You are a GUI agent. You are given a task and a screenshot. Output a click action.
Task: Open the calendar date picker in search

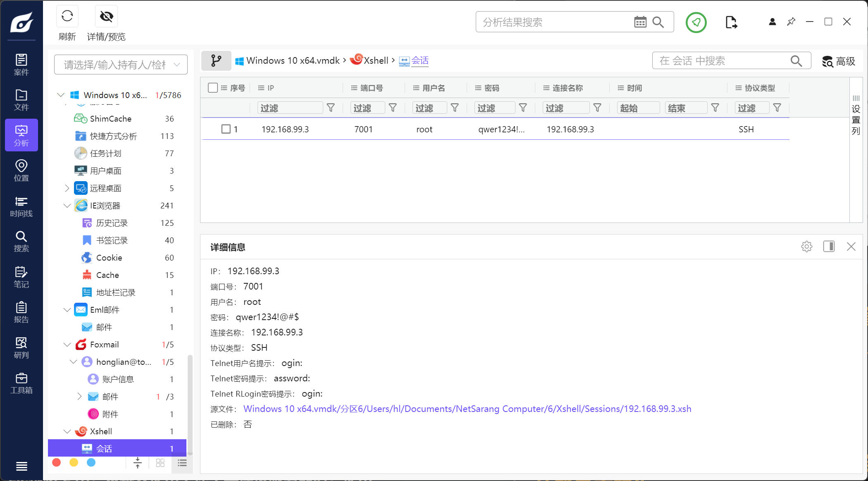pos(640,22)
